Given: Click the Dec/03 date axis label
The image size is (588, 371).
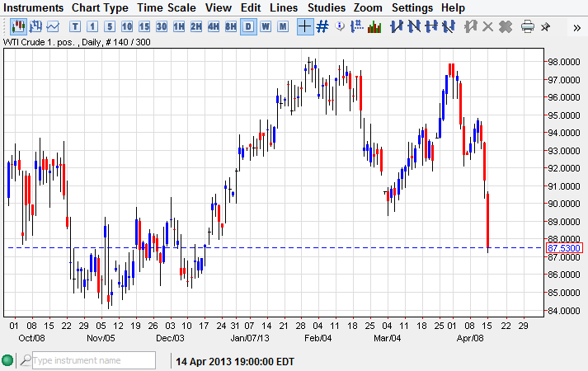Looking at the screenshot, I should 170,338.
